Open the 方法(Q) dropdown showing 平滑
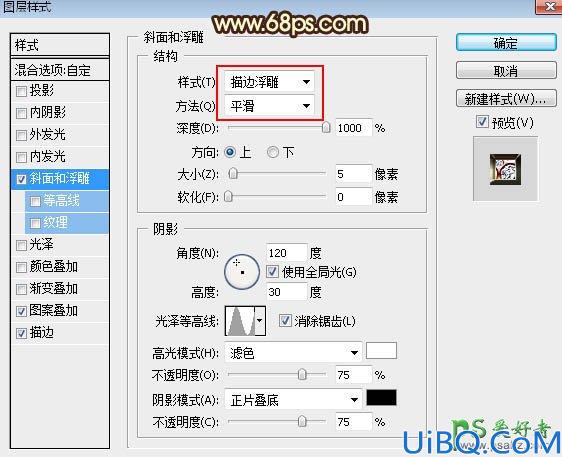562x457 pixels. click(269, 105)
